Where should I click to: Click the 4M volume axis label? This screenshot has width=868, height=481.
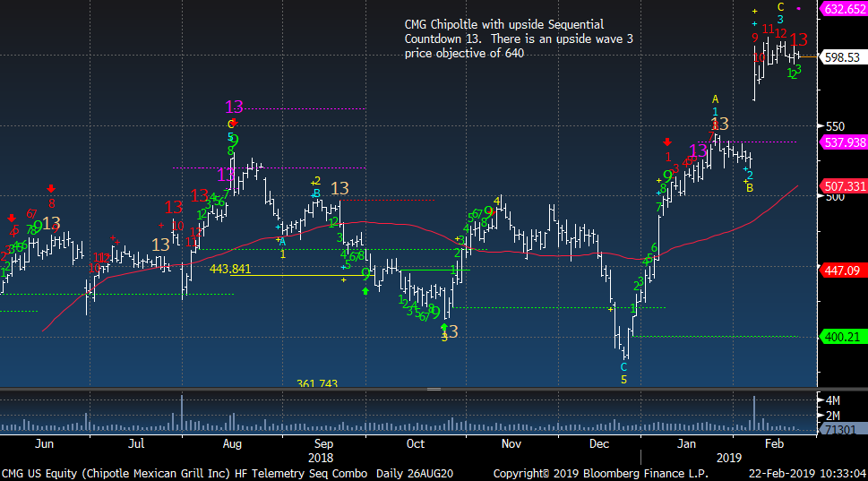(832, 400)
